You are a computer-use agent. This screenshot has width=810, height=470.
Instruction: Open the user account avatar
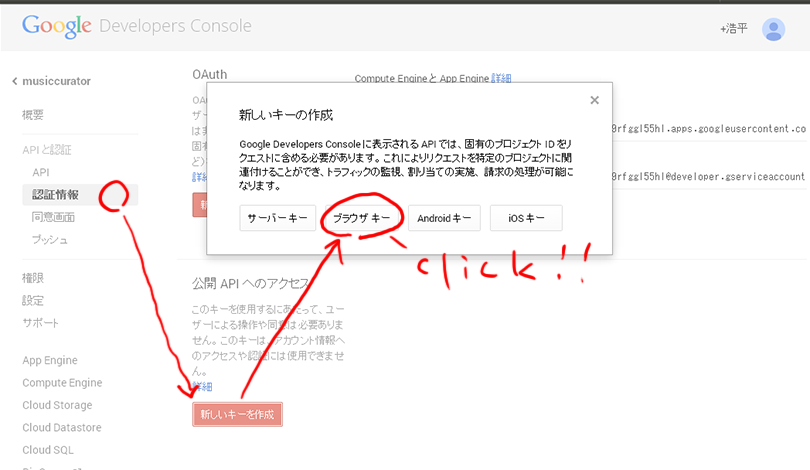(773, 29)
